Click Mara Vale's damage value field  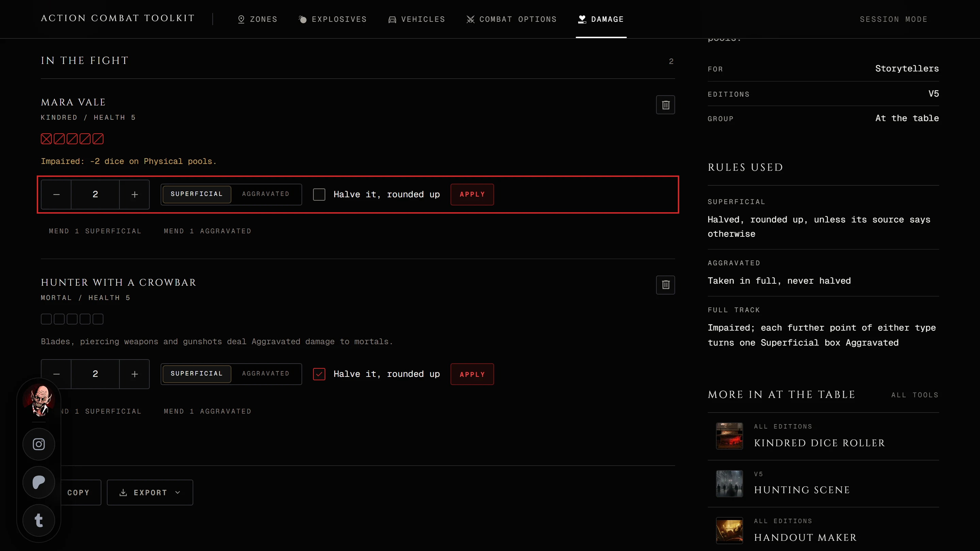coord(95,195)
